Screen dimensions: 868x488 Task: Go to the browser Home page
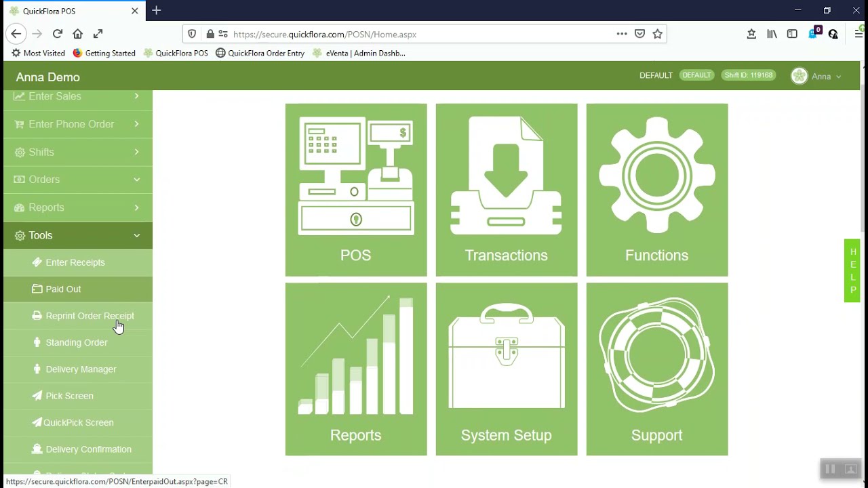(78, 34)
